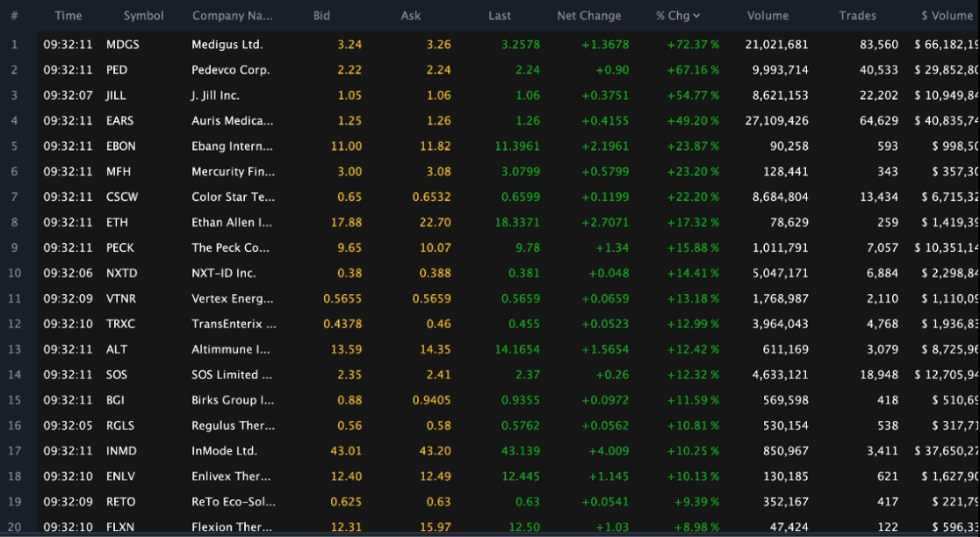Click the +54.77 % change value
This screenshot has height=537, width=980.
[693, 96]
